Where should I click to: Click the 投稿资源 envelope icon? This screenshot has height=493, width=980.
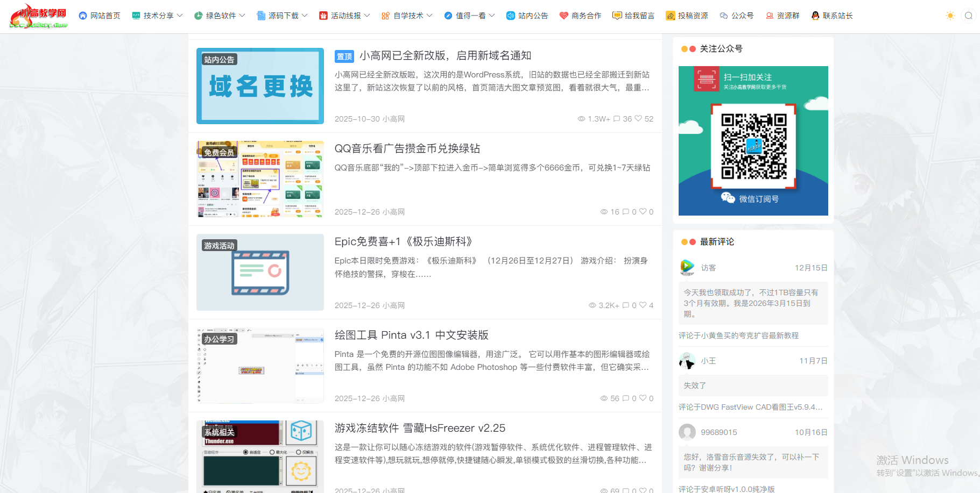671,15
